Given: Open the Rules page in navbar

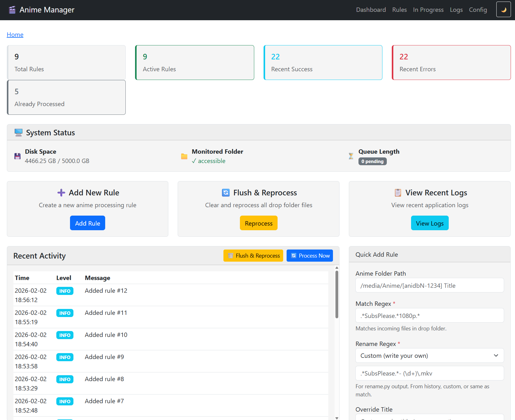Looking at the screenshot, I should coord(399,10).
